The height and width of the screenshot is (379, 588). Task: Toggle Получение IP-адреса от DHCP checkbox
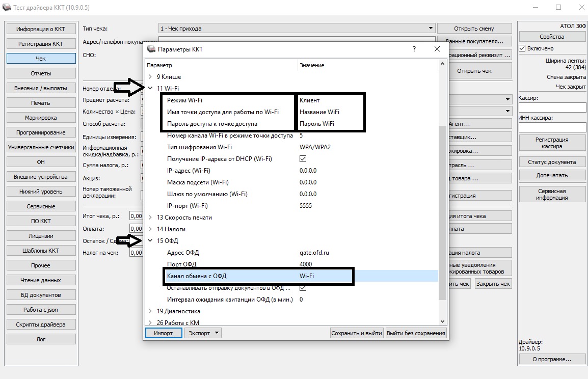click(303, 159)
